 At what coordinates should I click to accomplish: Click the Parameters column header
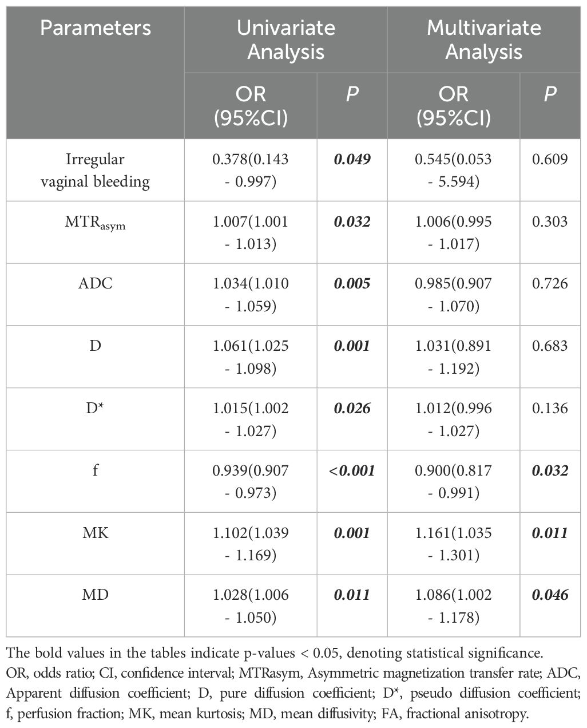(95, 28)
